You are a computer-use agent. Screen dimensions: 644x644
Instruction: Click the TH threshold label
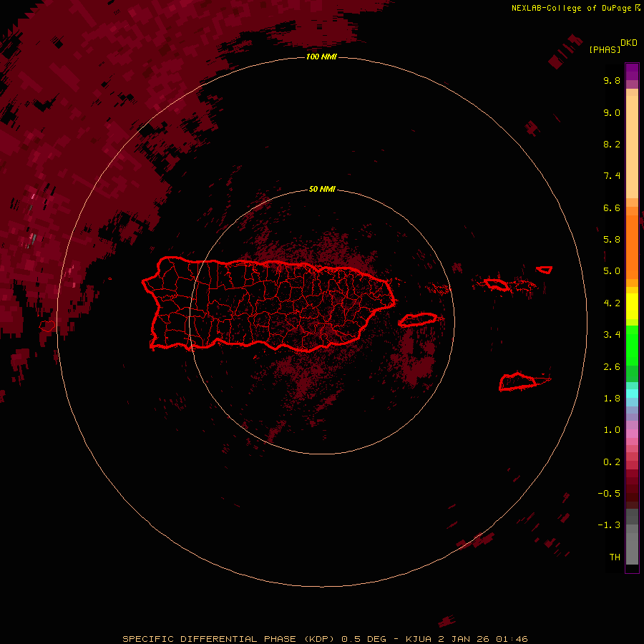click(615, 557)
